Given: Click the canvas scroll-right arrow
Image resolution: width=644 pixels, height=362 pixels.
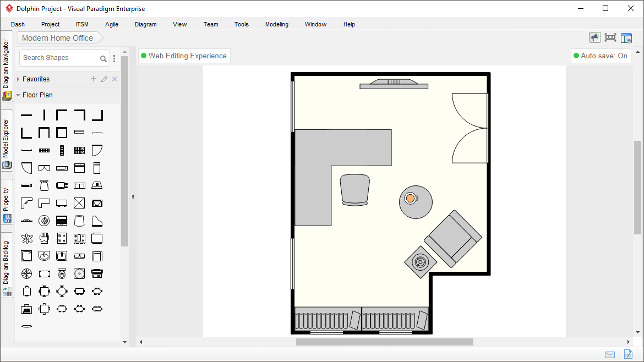Looking at the screenshot, I should 629,342.
